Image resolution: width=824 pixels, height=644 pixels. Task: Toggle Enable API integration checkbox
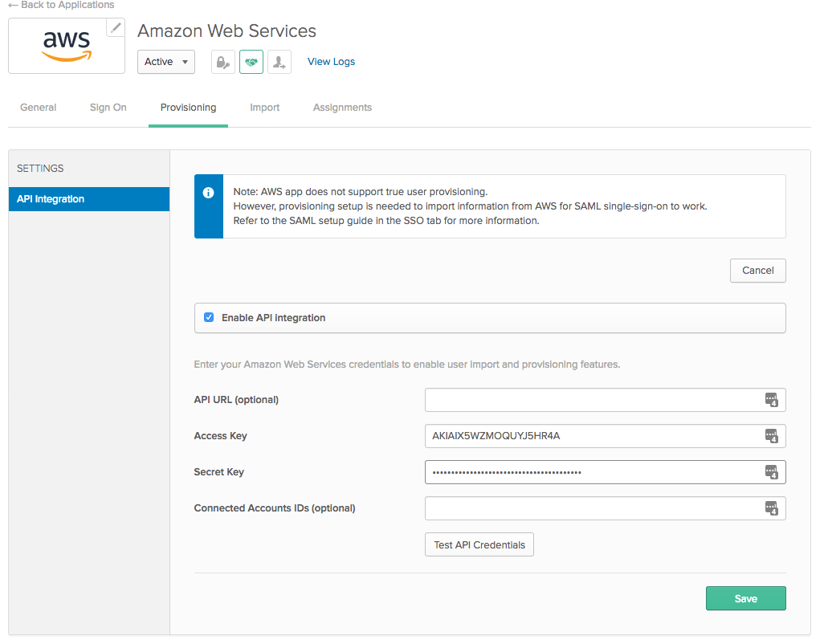[209, 317]
